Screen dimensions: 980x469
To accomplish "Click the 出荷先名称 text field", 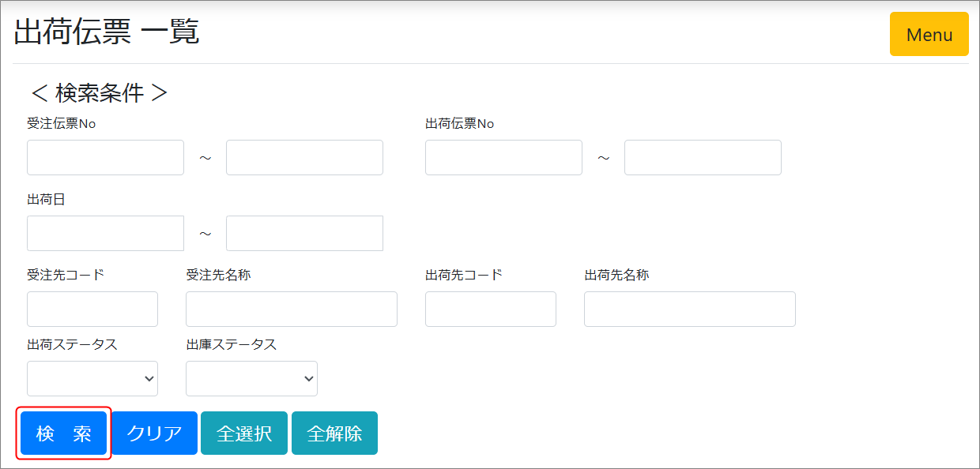I will pos(689,310).
